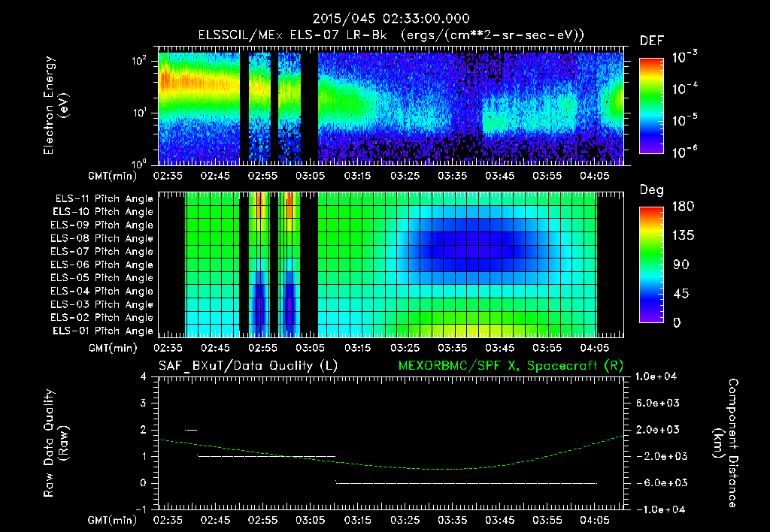
Task: Click the 4 tick on Raw Data Quality axis
Action: [143, 376]
